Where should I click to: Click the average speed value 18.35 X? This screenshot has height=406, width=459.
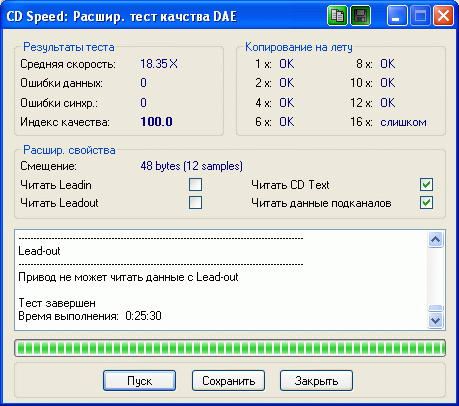[159, 64]
